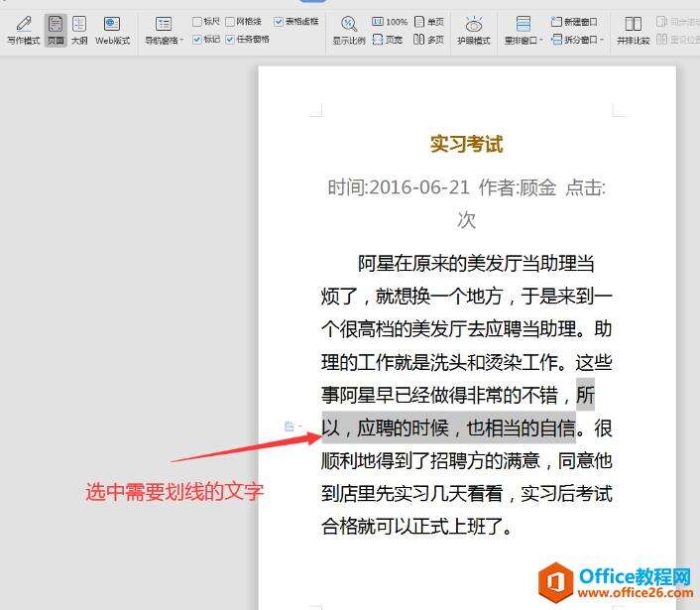Click the line starting 个很高档的美发厅
700x610 pixels.
click(467, 329)
